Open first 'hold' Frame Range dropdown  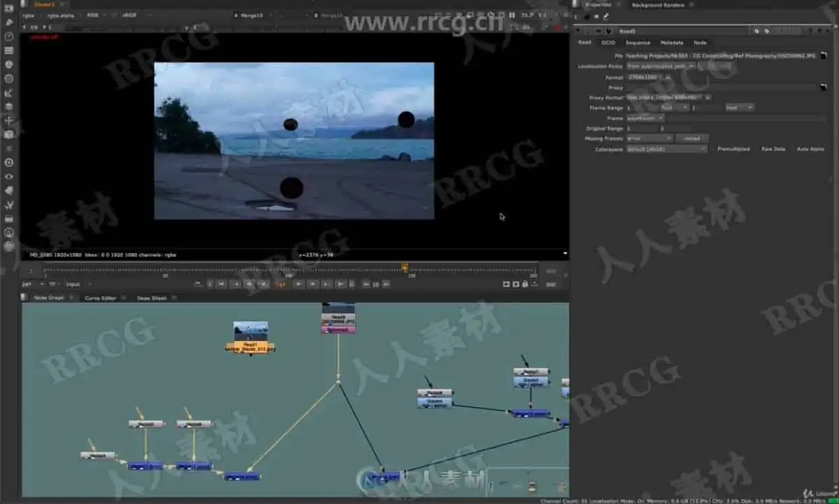[675, 108]
